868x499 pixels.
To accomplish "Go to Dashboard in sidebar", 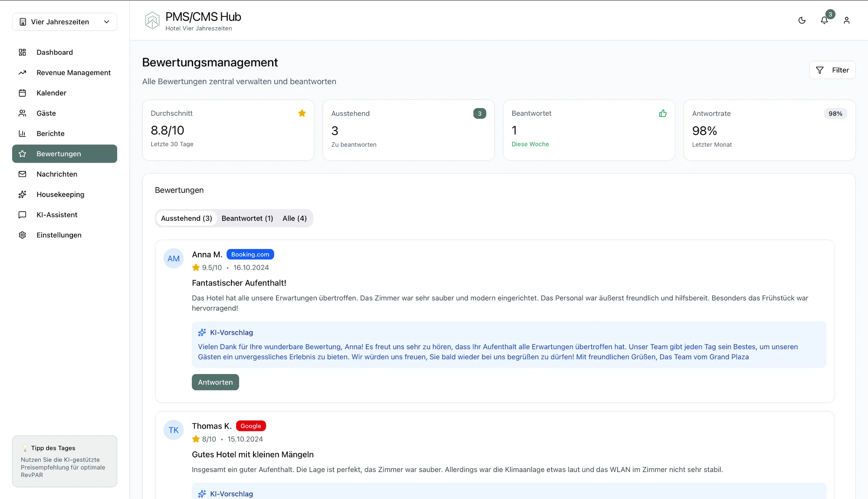I will [x=55, y=52].
